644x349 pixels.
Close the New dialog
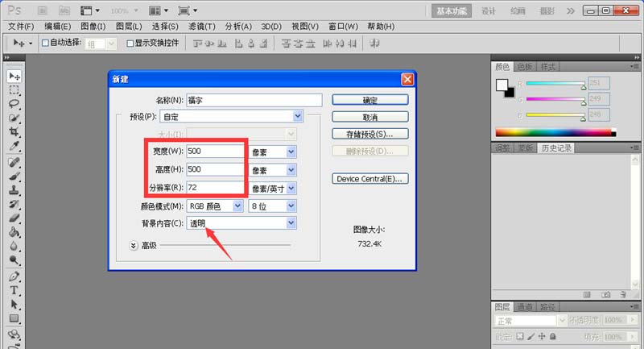tap(407, 79)
